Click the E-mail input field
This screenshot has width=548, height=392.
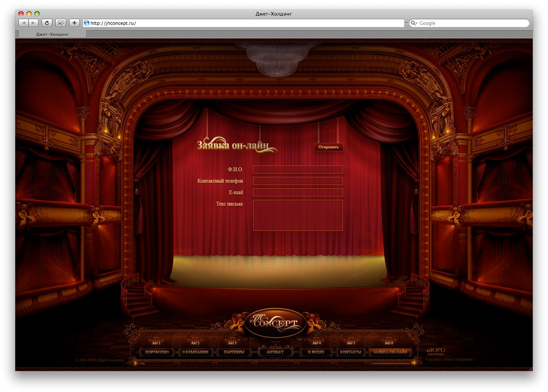pyautogui.click(x=298, y=192)
